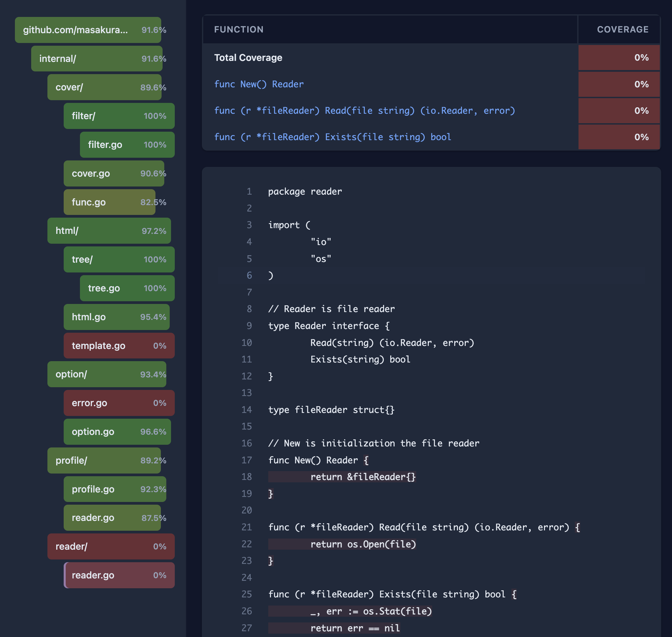This screenshot has width=672, height=637.
Task: Click 'package reader' code line
Action: pyautogui.click(x=305, y=191)
